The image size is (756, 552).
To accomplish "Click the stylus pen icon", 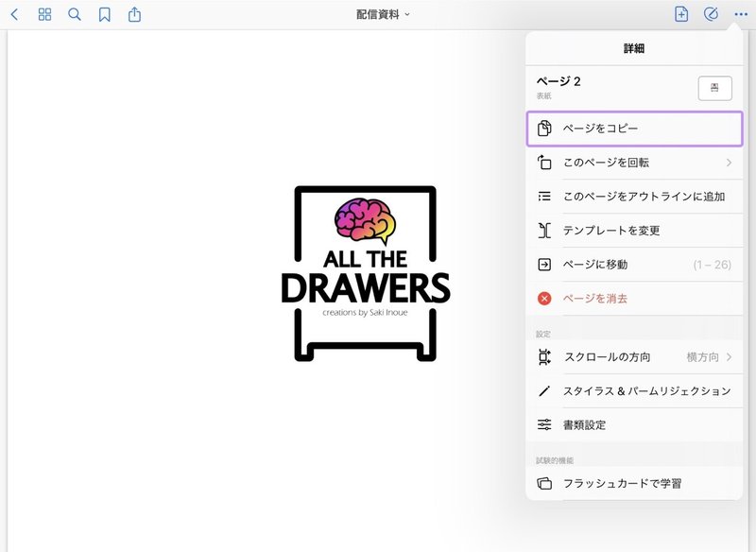I will click(544, 391).
